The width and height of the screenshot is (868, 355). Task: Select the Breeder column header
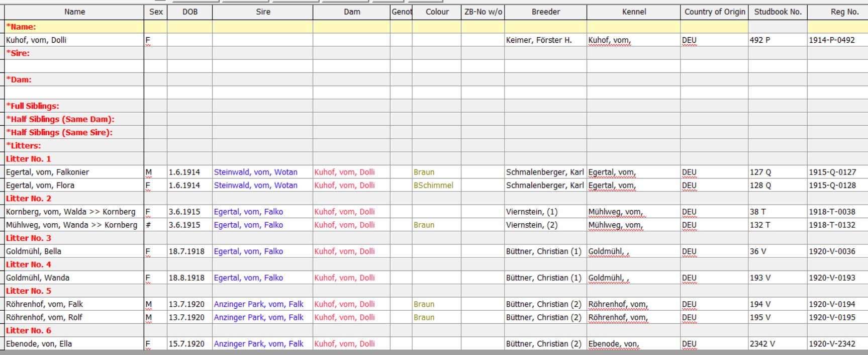coord(546,12)
